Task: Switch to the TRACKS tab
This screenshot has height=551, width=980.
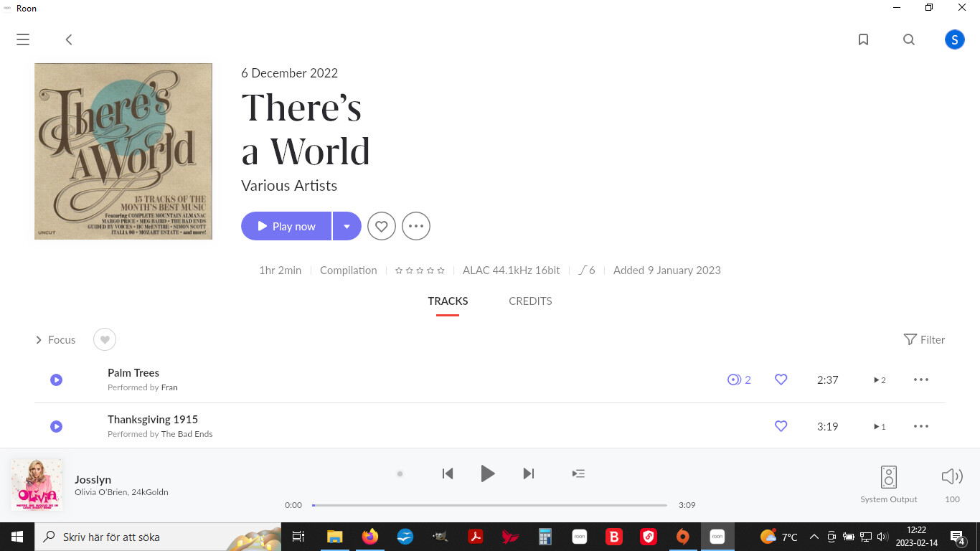Action: click(x=448, y=301)
